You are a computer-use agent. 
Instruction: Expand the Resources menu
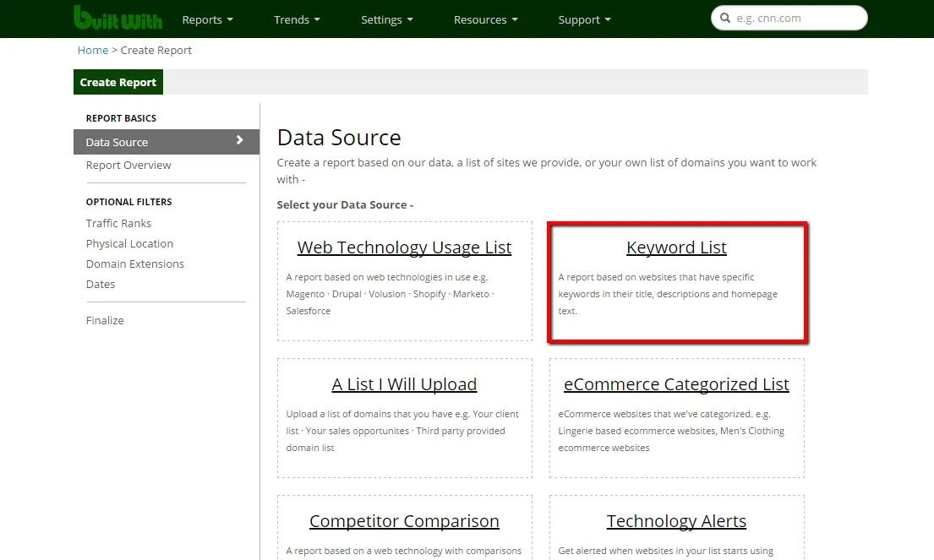[x=485, y=19]
